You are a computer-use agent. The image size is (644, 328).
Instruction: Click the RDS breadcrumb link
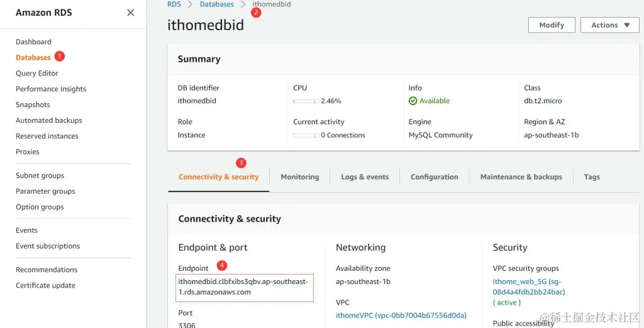pyautogui.click(x=174, y=4)
